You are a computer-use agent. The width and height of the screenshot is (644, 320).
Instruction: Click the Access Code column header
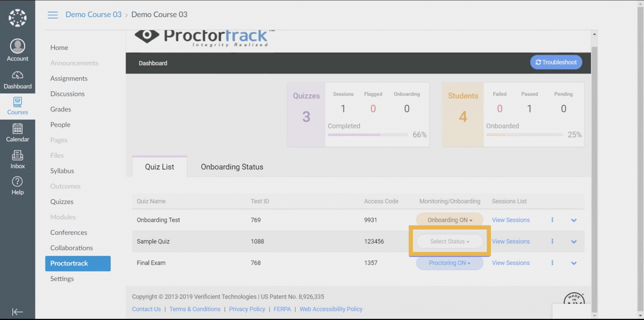381,201
